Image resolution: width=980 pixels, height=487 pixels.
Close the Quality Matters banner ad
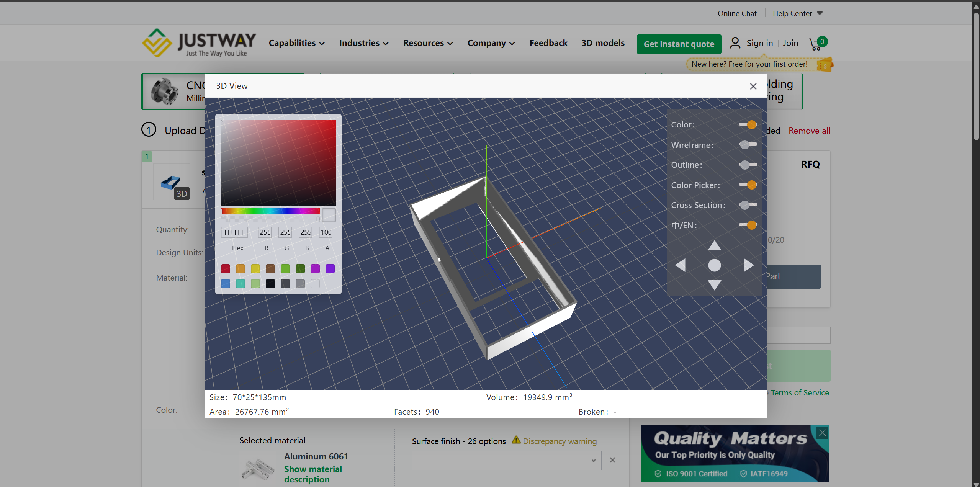coord(822,433)
